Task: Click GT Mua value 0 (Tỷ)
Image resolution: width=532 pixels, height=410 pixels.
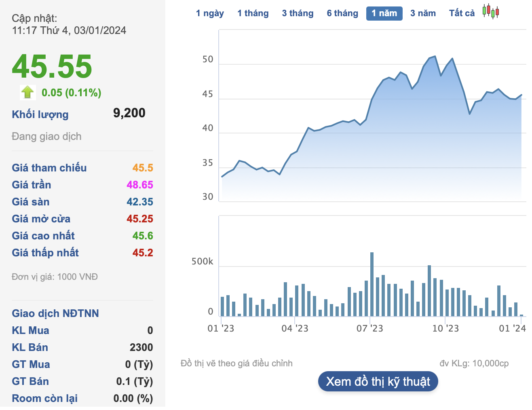Action: point(139,364)
